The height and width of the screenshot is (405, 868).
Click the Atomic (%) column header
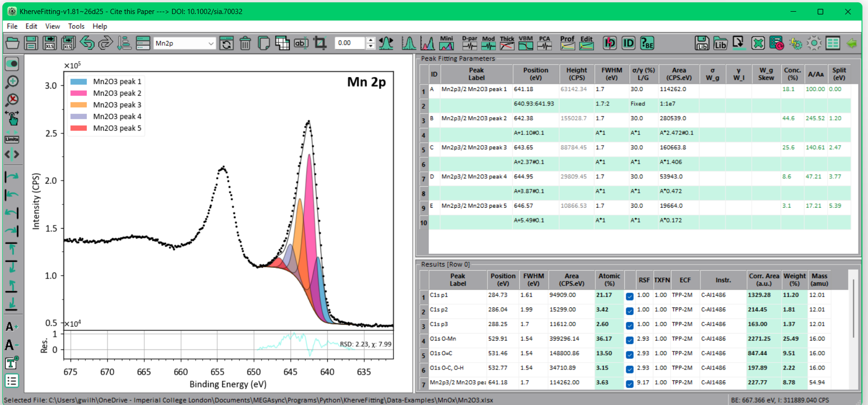point(609,279)
